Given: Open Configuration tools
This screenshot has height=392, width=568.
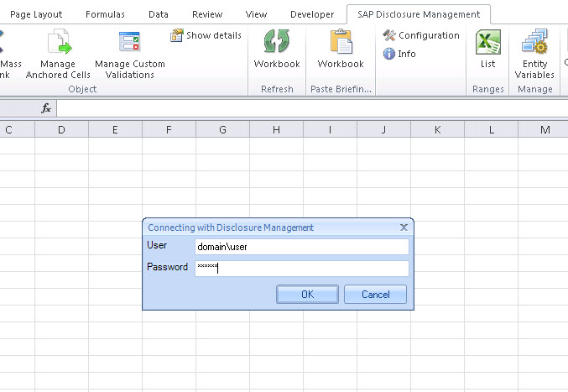Looking at the screenshot, I should coord(421,35).
